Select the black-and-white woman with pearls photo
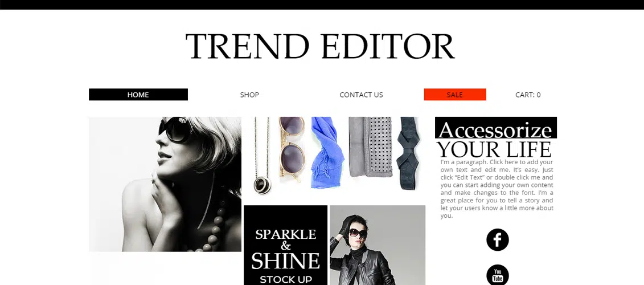This screenshot has width=644, height=285. tap(165, 184)
